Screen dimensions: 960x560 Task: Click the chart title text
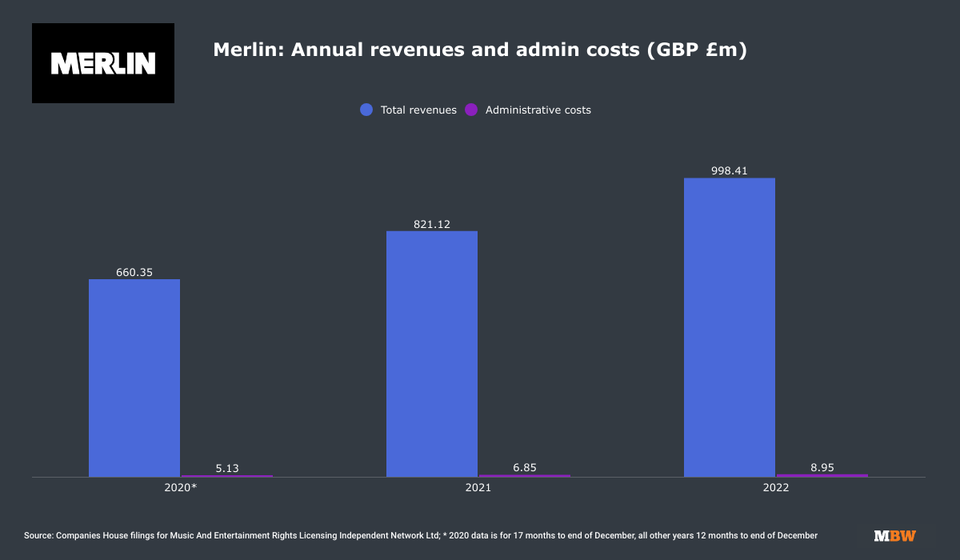[x=480, y=50]
